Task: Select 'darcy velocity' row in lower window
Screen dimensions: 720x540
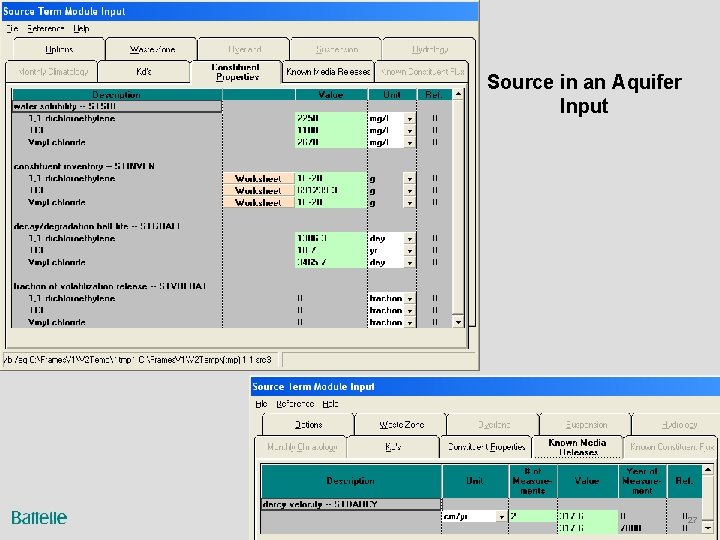Action: pos(351,504)
